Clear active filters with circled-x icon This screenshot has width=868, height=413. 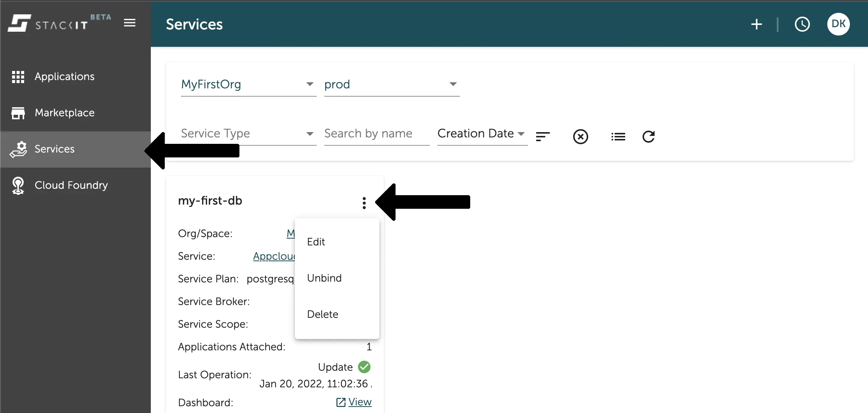[580, 137]
